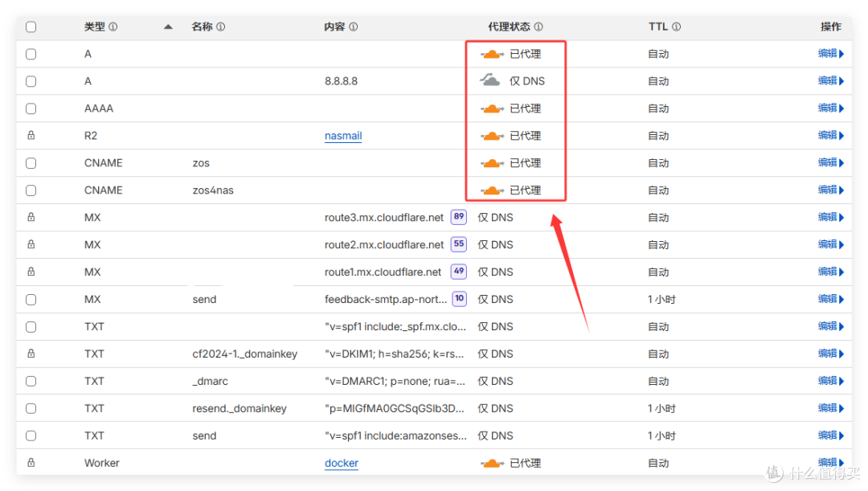Click priority badge 49 on route1 row
Viewport: 868px width, 491px height.
tap(459, 272)
